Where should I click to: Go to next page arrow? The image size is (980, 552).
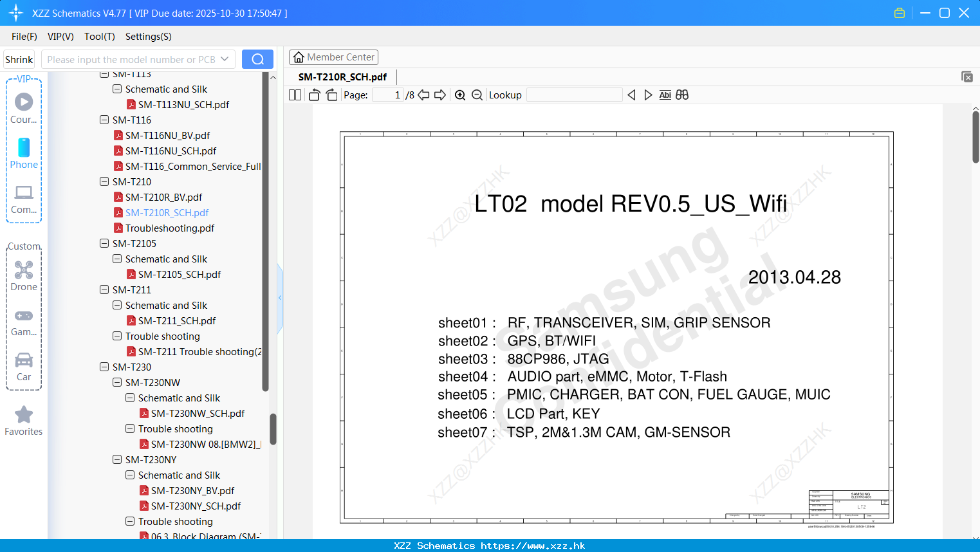(x=440, y=95)
